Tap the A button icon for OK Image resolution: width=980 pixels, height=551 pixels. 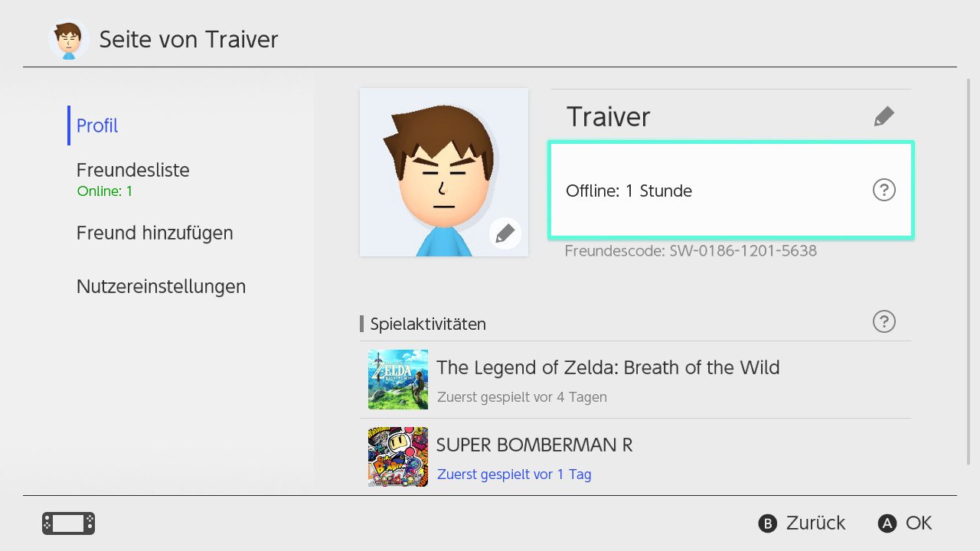(x=887, y=523)
